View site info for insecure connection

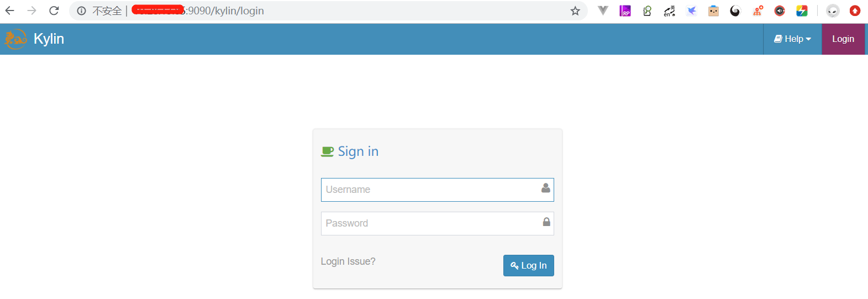click(81, 11)
